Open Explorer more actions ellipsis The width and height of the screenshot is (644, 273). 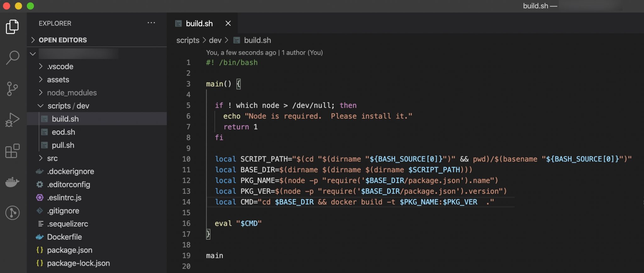pos(151,23)
